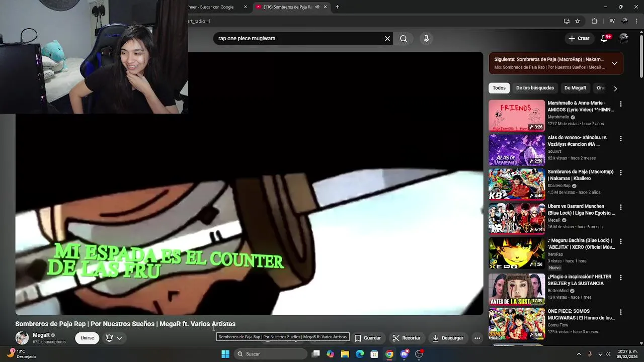644x362 pixels.
Task: Open Meguru Bachira ABEJITA thumbnail
Action: [517, 253]
